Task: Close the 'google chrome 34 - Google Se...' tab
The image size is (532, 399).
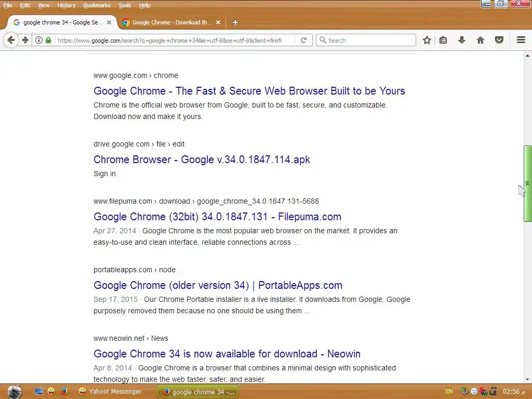Action: coord(109,22)
